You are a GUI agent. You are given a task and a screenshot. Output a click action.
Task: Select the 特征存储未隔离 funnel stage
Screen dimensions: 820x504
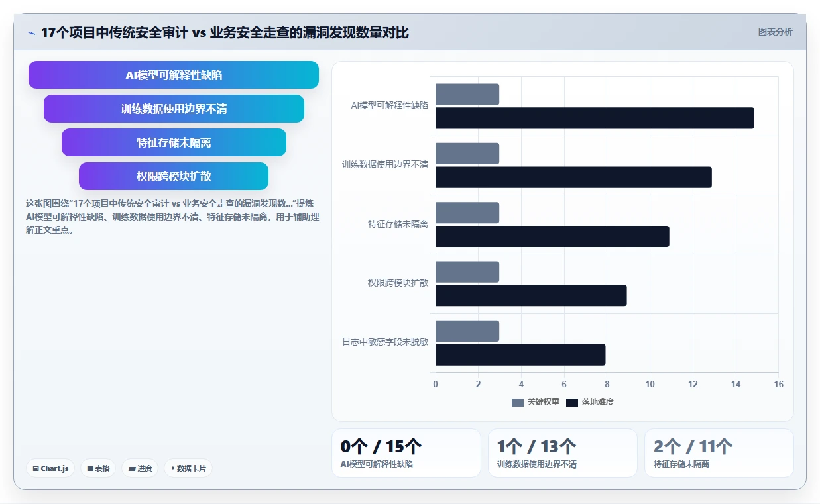(x=174, y=142)
